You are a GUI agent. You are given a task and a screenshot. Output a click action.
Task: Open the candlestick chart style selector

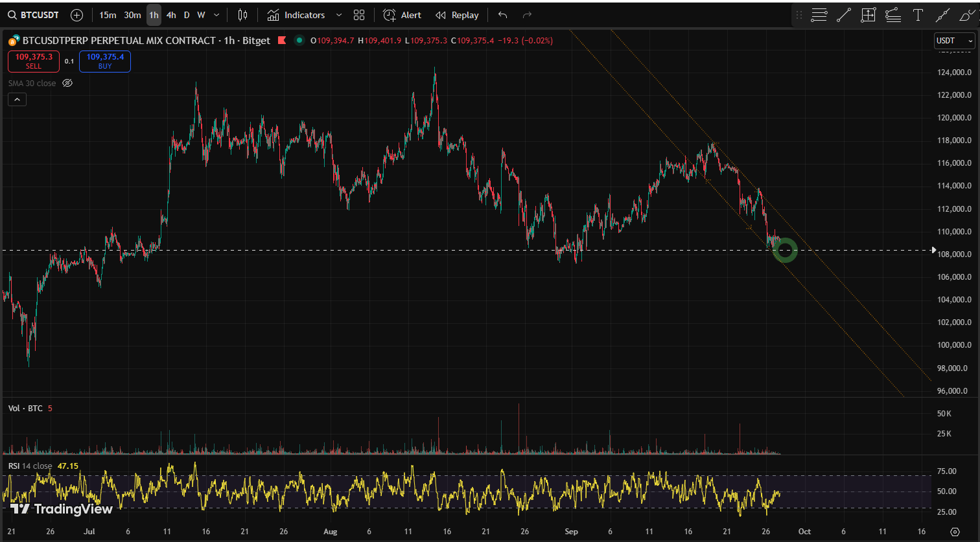pyautogui.click(x=243, y=15)
